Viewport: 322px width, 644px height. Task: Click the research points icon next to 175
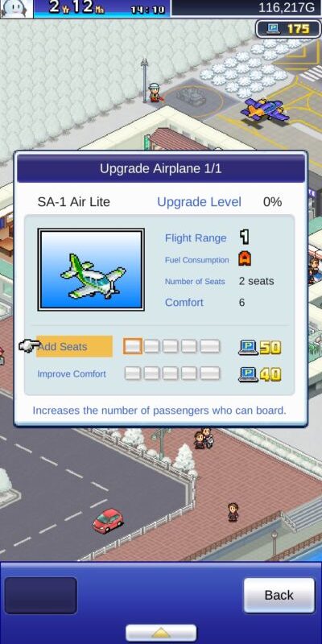[273, 29]
